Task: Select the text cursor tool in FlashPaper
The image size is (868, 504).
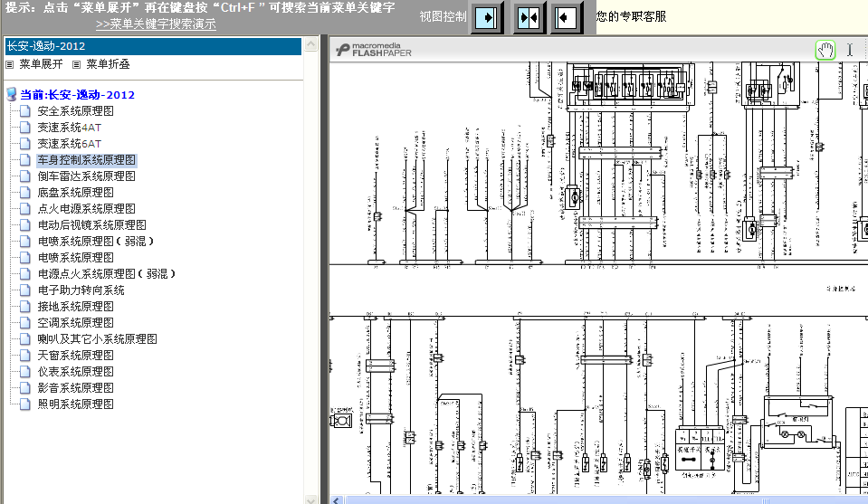Action: click(849, 50)
